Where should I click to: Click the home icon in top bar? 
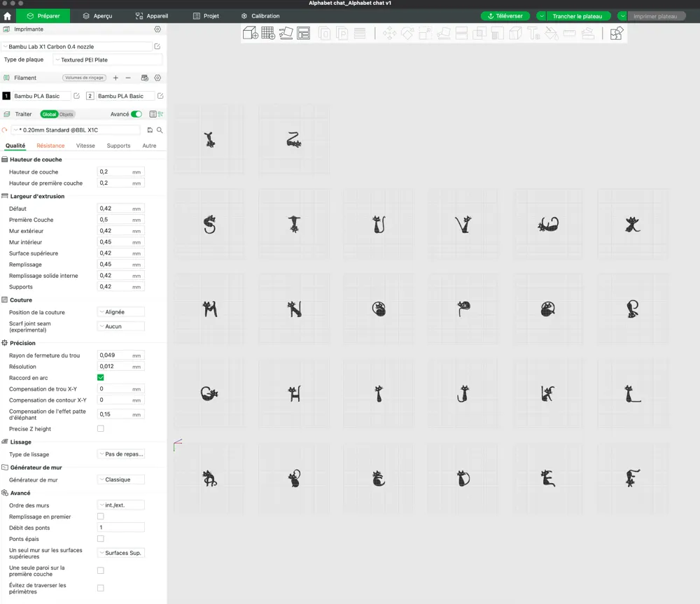point(8,16)
